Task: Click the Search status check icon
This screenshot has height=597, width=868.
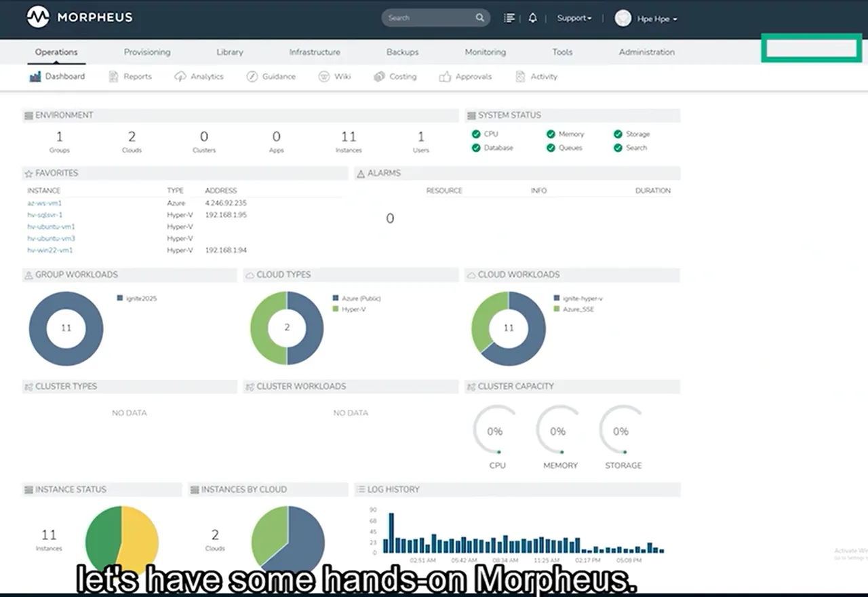Action: point(618,148)
